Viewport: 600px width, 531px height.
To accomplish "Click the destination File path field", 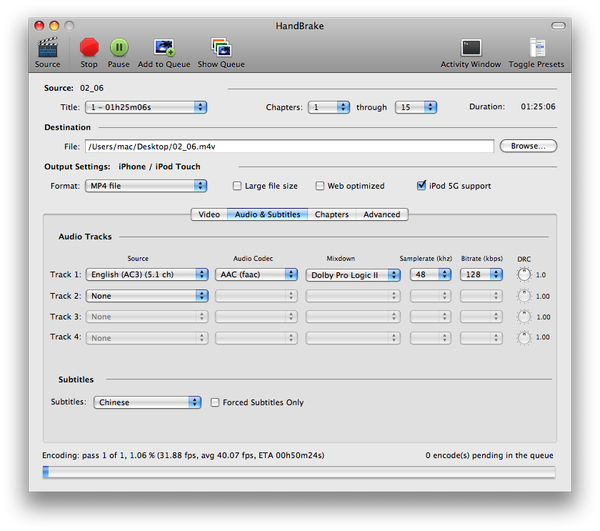I will (290, 147).
